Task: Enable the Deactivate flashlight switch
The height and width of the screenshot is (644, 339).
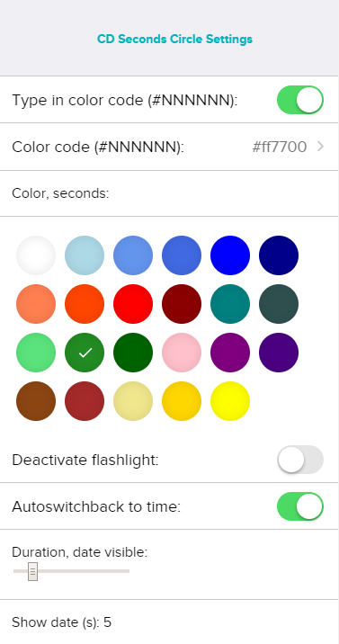Action: click(x=300, y=460)
